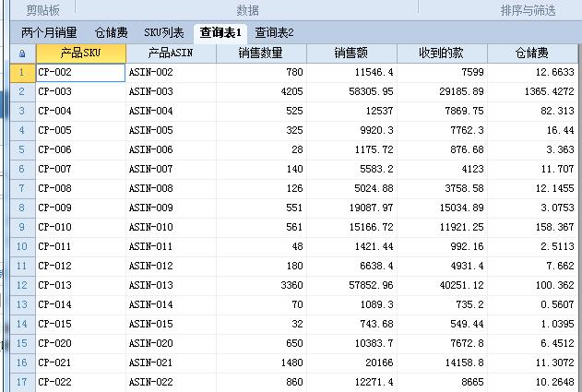
Task: Select the 收到的款 column header
Action: tap(442, 53)
